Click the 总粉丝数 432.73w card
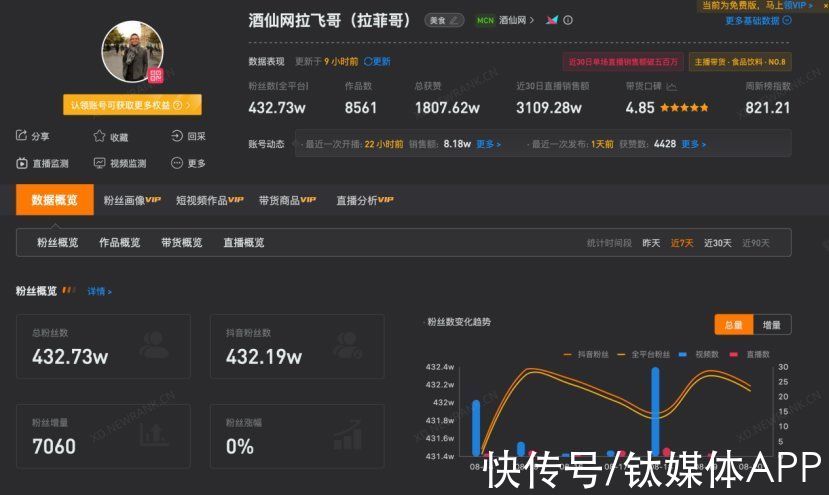This screenshot has width=829, height=495. pos(103,346)
